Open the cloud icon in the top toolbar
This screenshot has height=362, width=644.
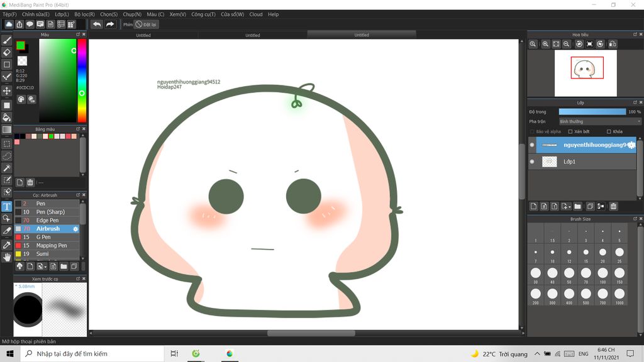(9, 25)
